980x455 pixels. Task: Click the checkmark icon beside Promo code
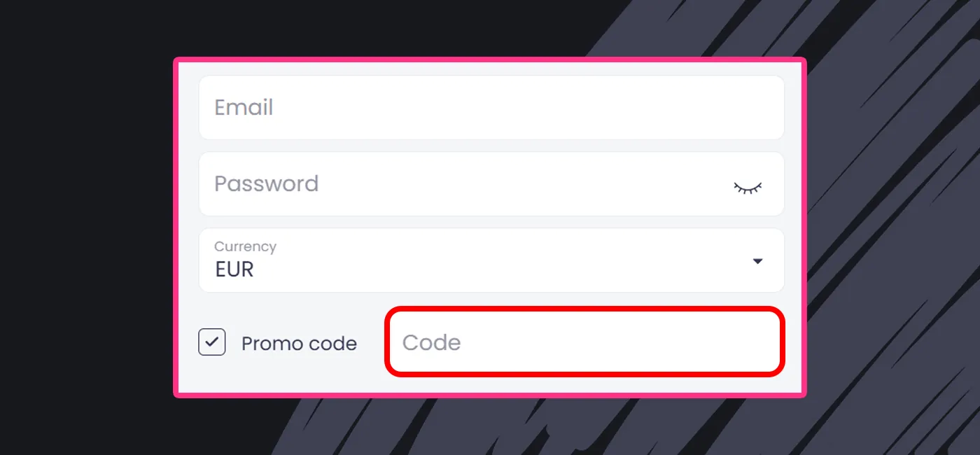coord(212,342)
